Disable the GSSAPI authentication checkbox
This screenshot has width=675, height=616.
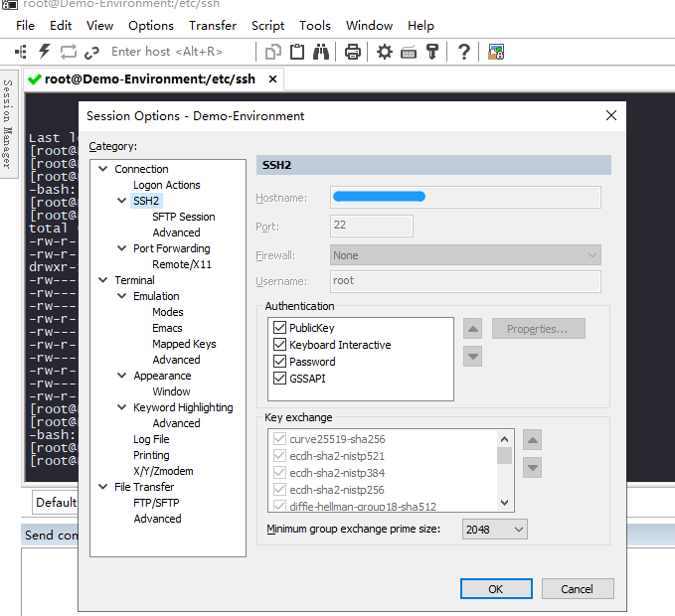point(279,379)
